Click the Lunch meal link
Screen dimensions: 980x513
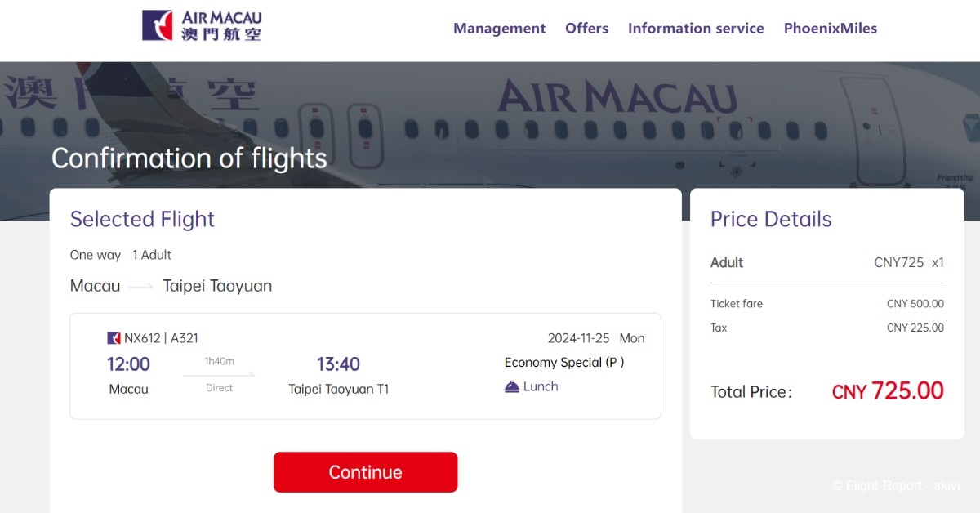point(540,386)
